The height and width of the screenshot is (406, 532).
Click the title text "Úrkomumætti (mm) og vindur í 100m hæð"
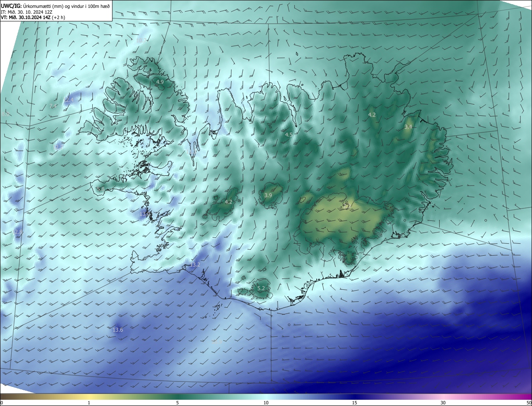(x=67, y=6)
